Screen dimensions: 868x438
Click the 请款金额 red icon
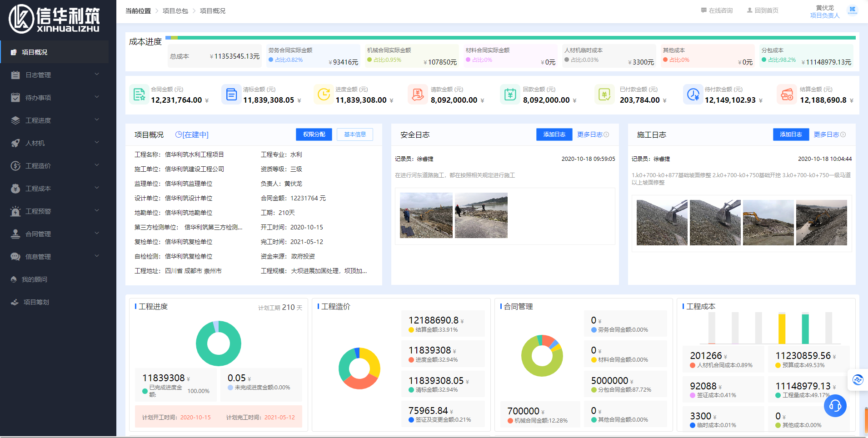pos(417,95)
